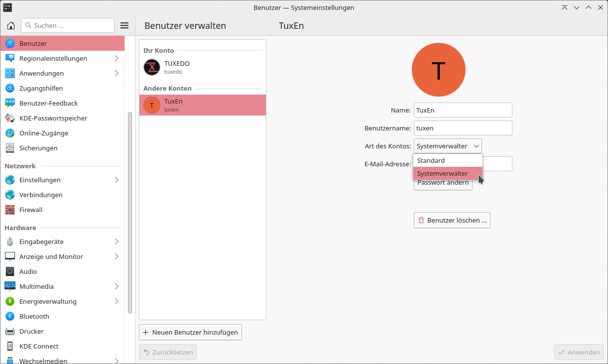Open Firewall settings entry

[x=62, y=210]
